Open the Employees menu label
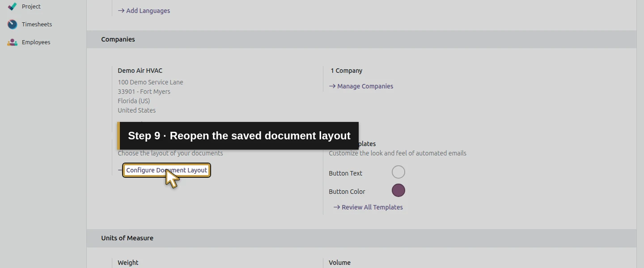The width and height of the screenshot is (644, 268). 36,42
